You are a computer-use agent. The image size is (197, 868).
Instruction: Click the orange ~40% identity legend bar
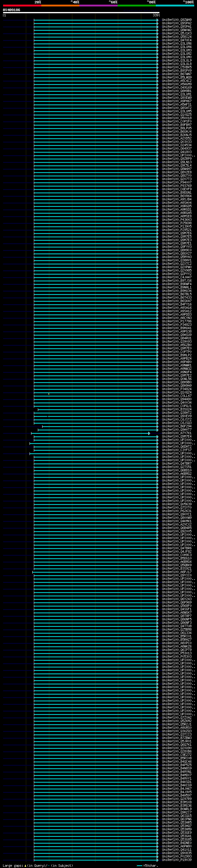click(60, 6)
